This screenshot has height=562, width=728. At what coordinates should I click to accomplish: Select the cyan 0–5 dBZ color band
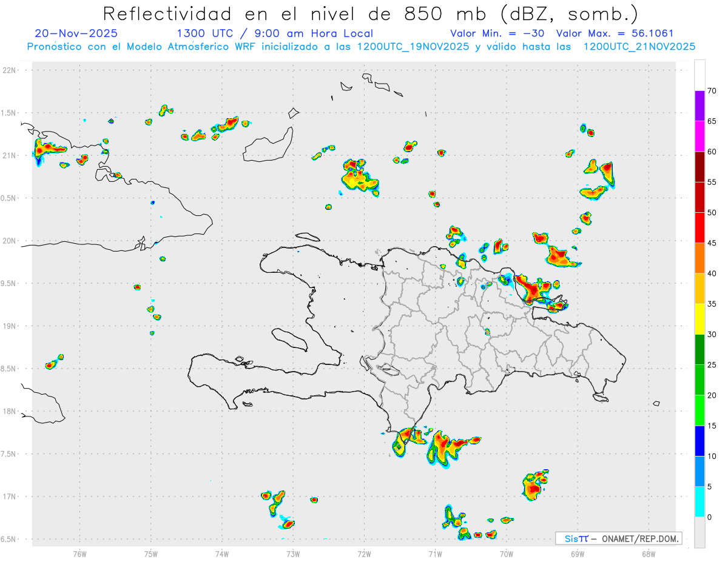click(x=699, y=502)
